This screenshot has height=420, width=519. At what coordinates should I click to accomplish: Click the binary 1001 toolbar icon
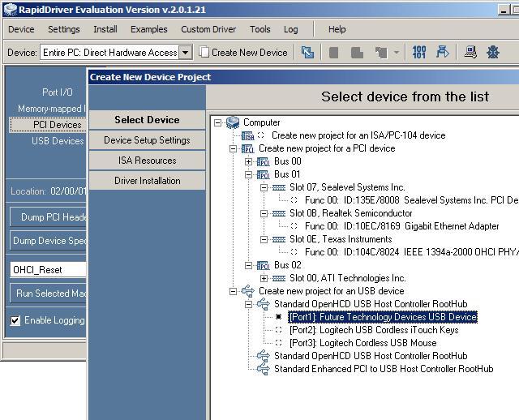click(419, 53)
